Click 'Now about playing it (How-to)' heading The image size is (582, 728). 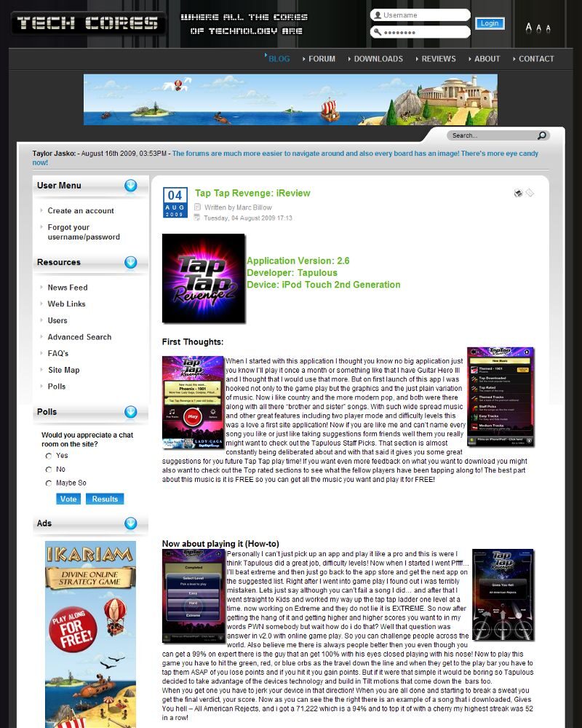220,544
